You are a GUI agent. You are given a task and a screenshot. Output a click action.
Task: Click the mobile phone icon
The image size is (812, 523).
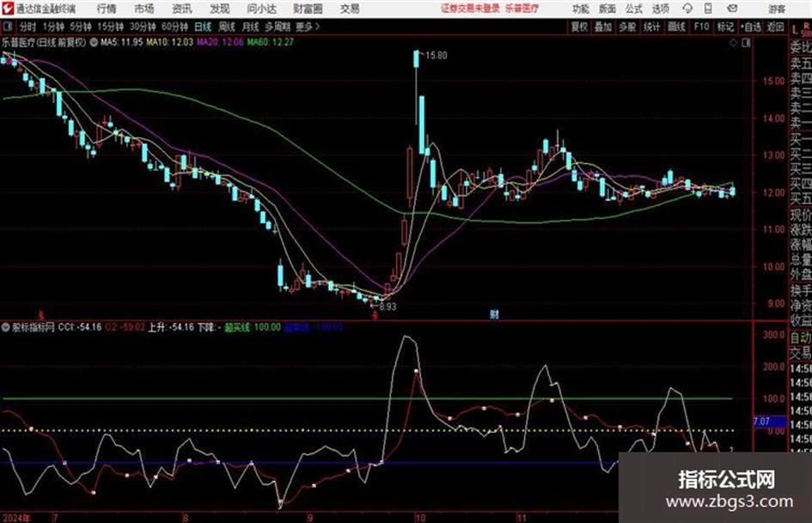pos(708,9)
